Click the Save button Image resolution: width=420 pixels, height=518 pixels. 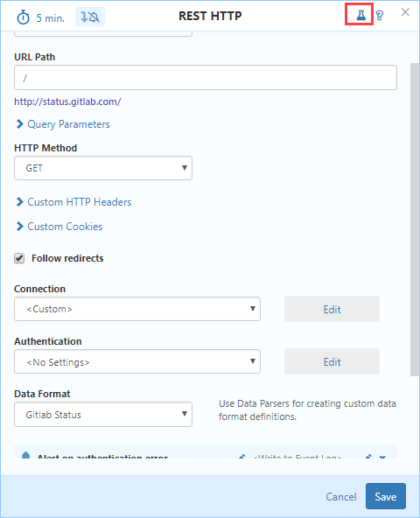click(386, 496)
